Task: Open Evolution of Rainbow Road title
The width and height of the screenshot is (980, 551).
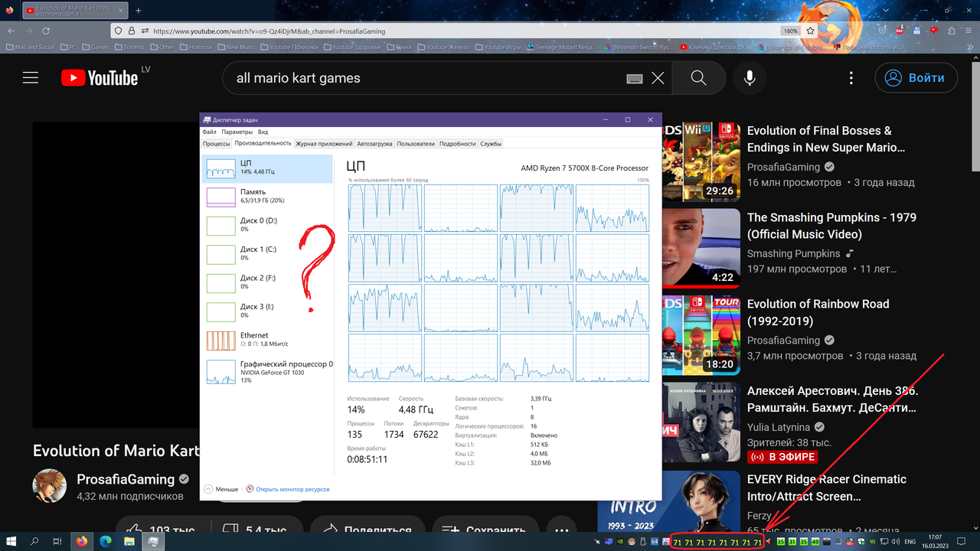Action: pyautogui.click(x=818, y=312)
